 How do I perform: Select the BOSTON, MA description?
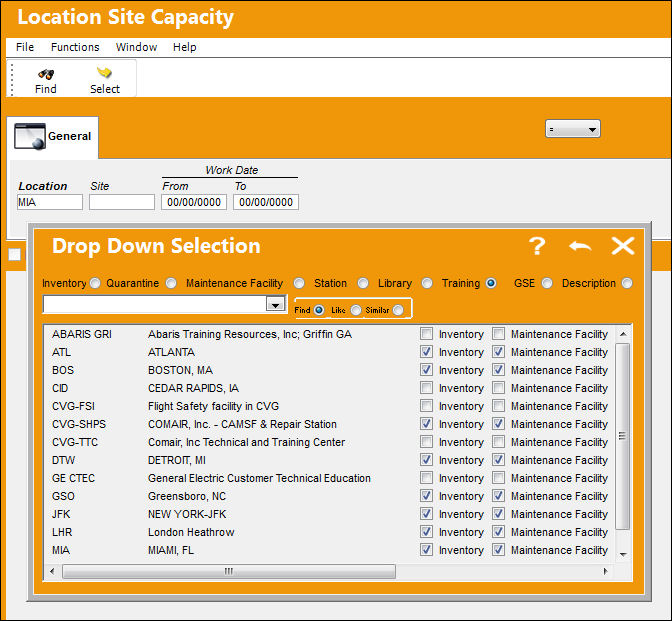[x=180, y=370]
